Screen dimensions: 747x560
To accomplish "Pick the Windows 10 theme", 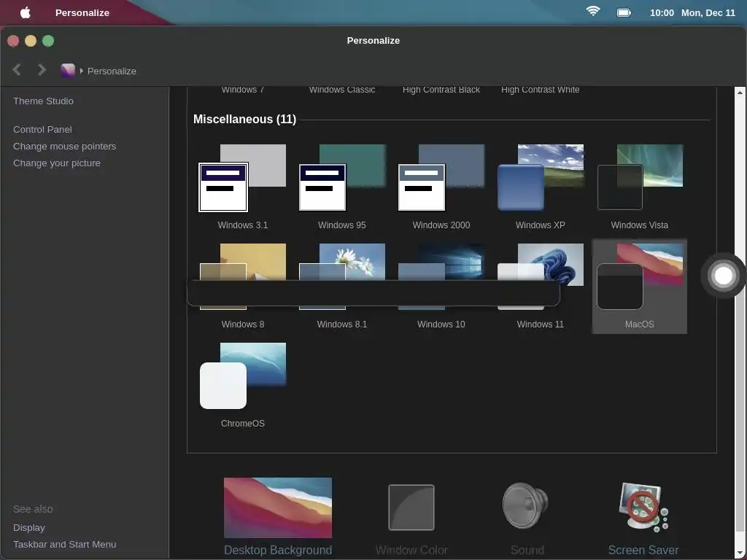I will tap(441, 286).
